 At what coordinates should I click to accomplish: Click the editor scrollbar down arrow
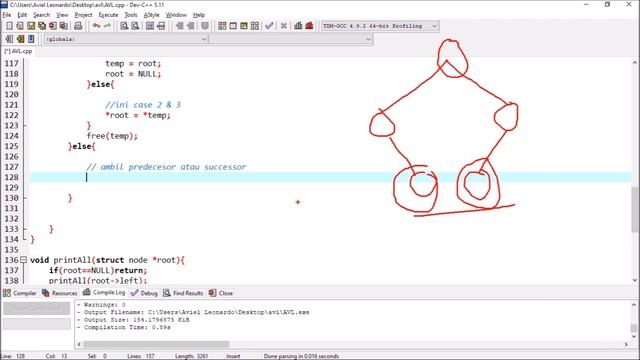635,280
